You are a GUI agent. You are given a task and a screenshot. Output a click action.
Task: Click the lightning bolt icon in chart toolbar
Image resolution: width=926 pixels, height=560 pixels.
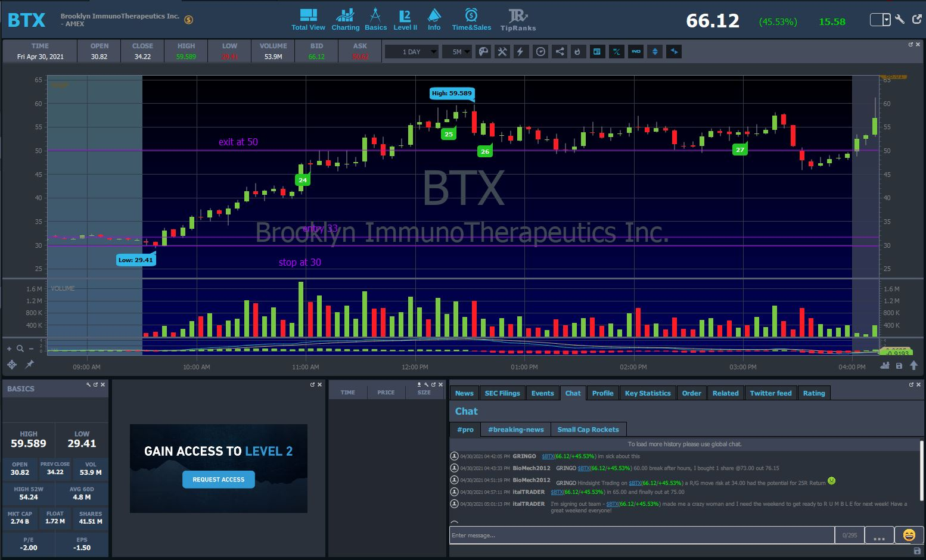(520, 52)
